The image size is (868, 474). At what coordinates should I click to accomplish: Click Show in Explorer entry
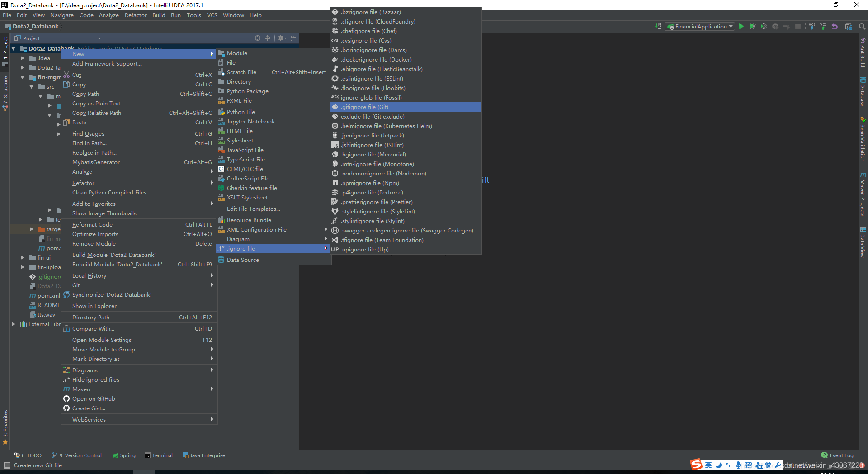click(x=139, y=306)
